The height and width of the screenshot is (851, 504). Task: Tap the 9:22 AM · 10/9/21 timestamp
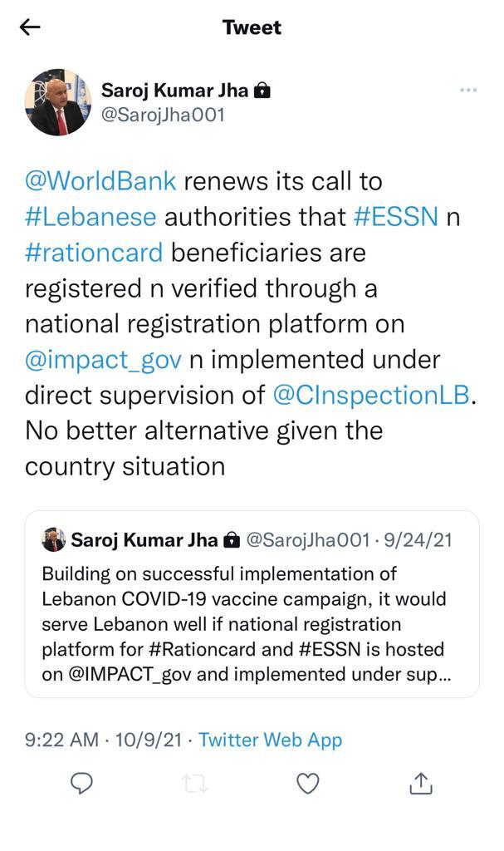(x=103, y=740)
